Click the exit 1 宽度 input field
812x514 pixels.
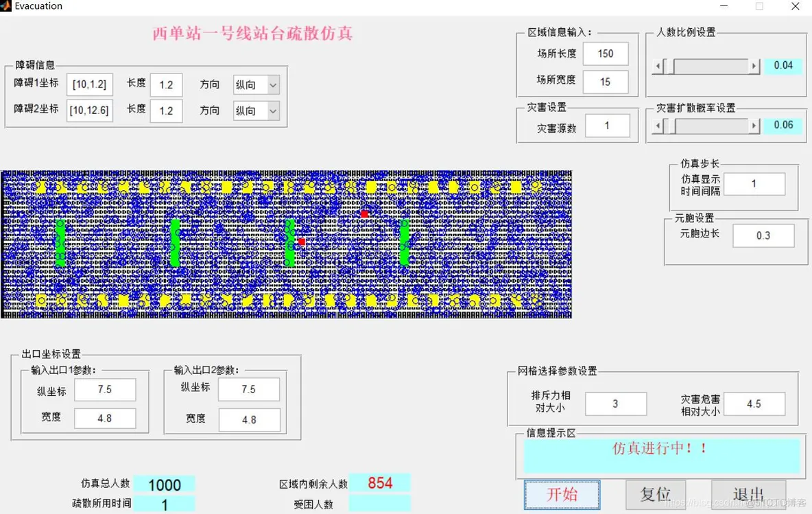click(105, 419)
